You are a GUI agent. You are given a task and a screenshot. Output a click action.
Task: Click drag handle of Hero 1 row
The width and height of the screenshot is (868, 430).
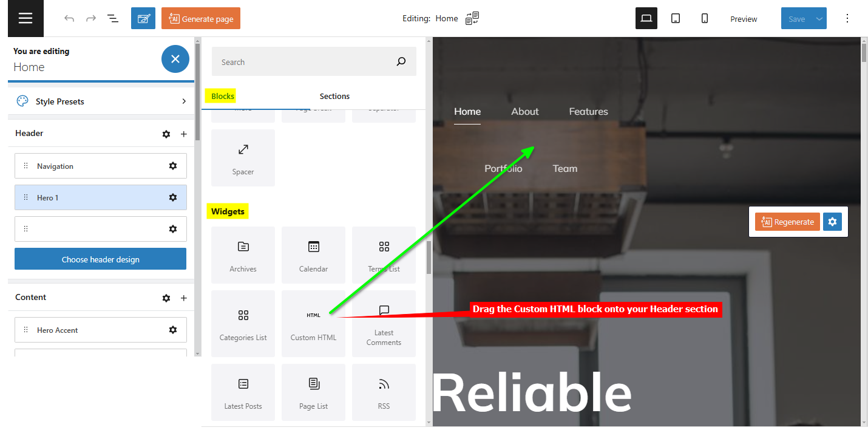click(x=25, y=197)
